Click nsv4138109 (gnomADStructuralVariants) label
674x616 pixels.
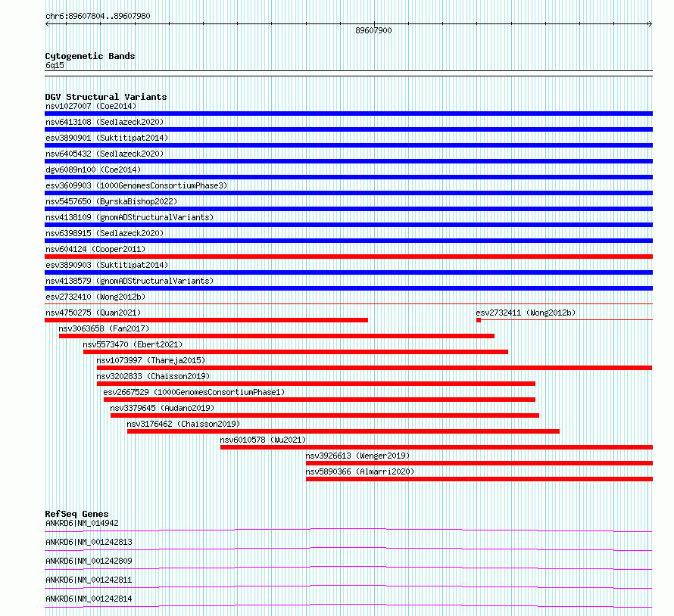[x=129, y=217]
